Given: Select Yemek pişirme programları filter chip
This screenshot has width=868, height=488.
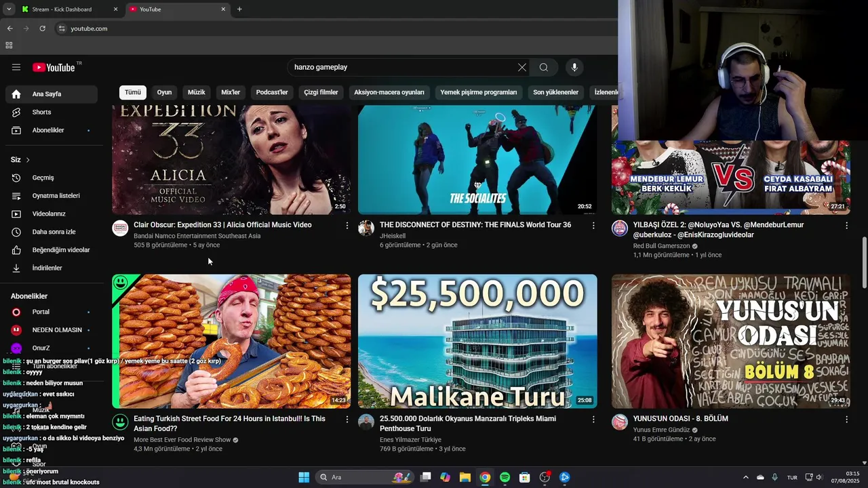Looking at the screenshot, I should [479, 92].
